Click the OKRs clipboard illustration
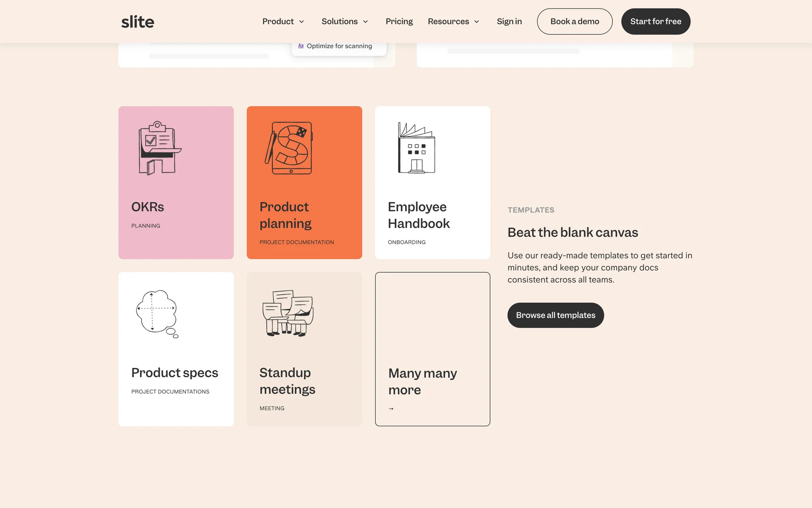The image size is (812, 508). tap(159, 148)
